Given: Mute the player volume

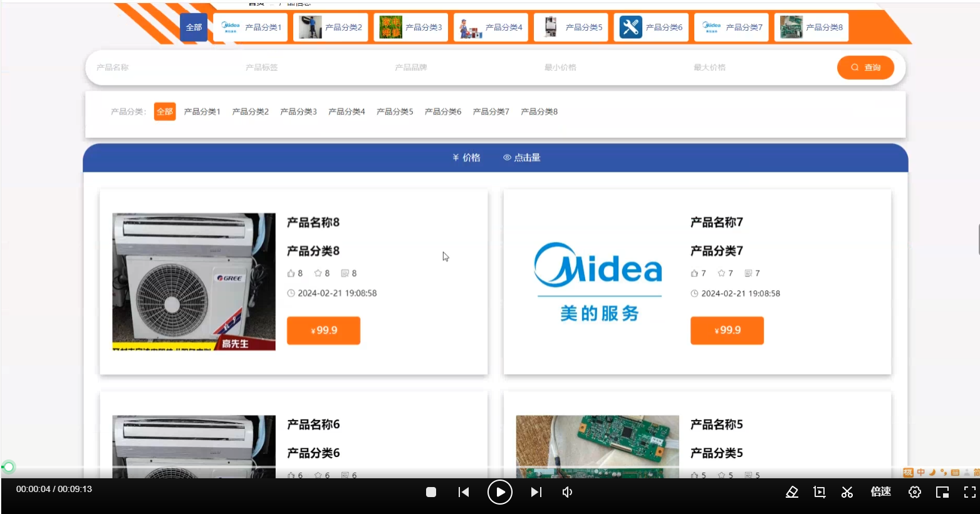Looking at the screenshot, I should pos(568,492).
